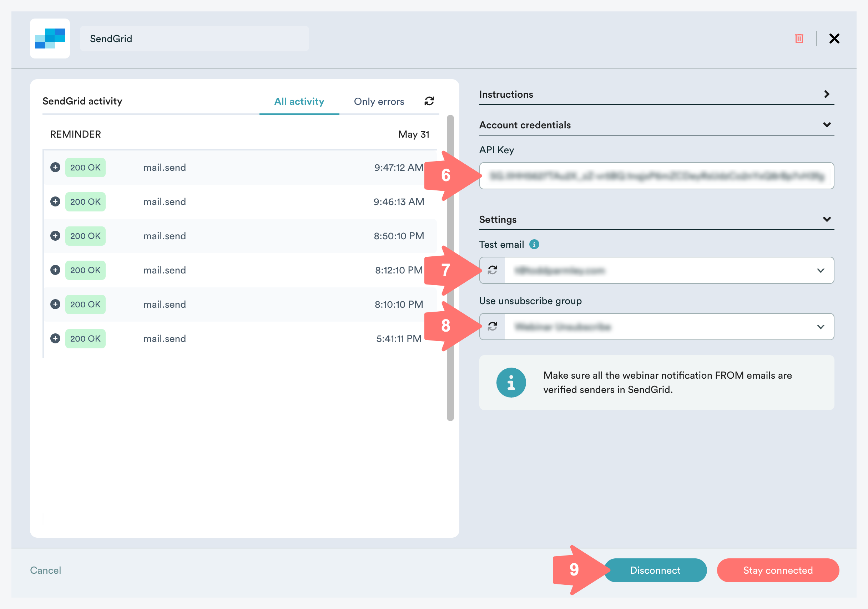Collapse the Settings section
868x609 pixels.
(x=826, y=219)
